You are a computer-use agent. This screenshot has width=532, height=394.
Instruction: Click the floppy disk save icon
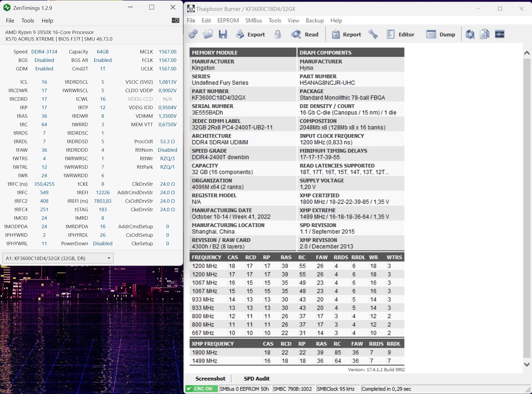click(223, 34)
